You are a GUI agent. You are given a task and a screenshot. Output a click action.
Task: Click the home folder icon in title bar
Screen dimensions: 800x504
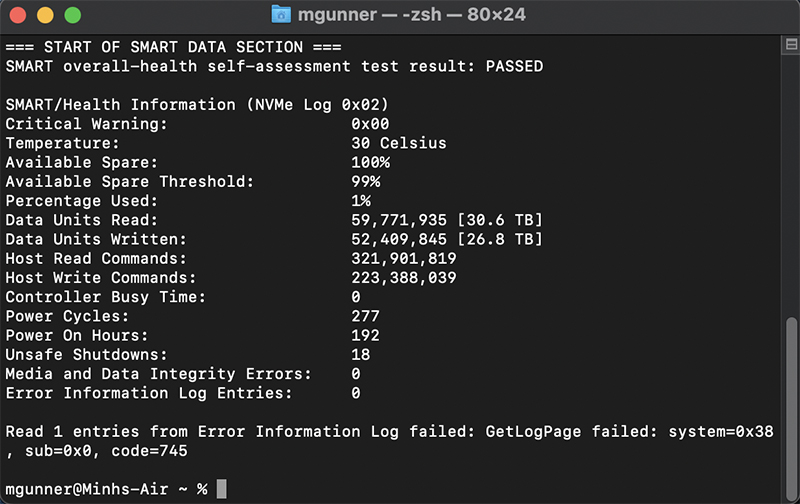click(x=281, y=14)
